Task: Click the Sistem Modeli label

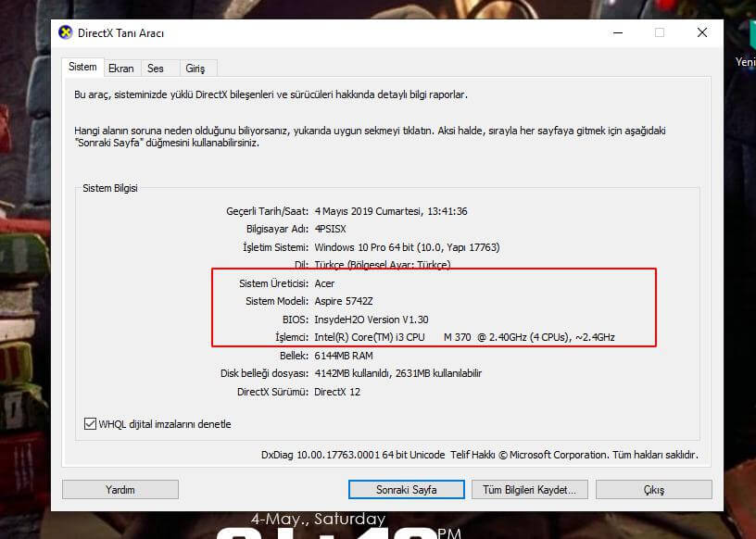Action: point(277,301)
